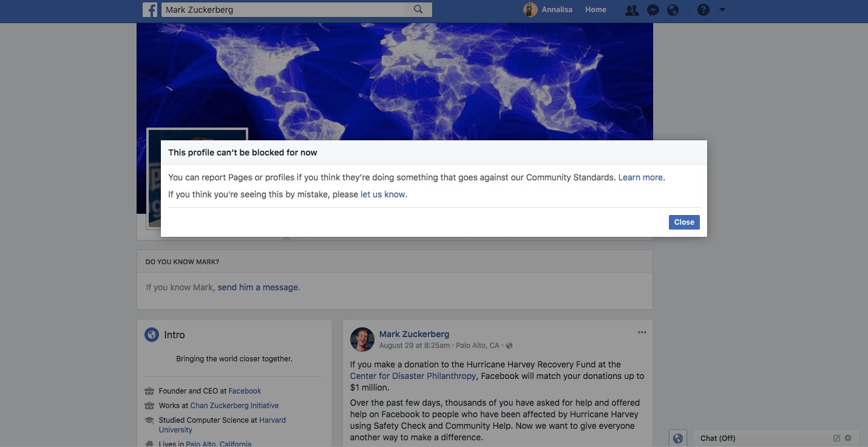868x447 pixels.
Task: Open the Learn more link
Action: pyautogui.click(x=640, y=177)
